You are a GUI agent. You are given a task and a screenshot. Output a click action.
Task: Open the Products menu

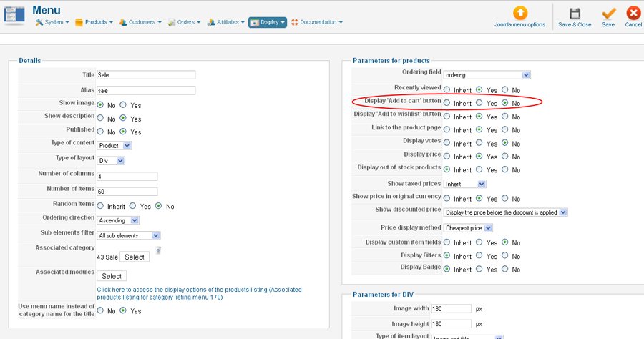click(93, 22)
